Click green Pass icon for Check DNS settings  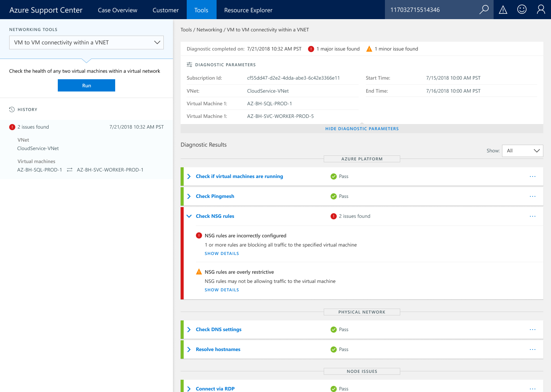334,330
